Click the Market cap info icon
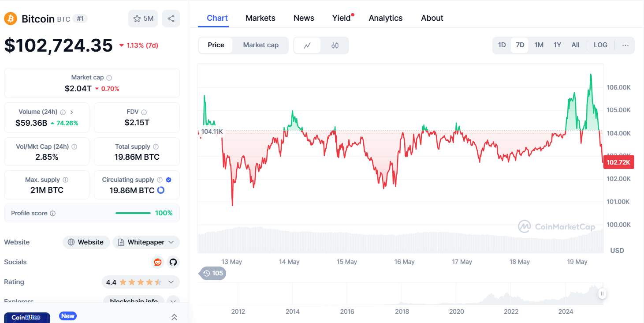Screen dimensions: 644x323 [x=109, y=78]
